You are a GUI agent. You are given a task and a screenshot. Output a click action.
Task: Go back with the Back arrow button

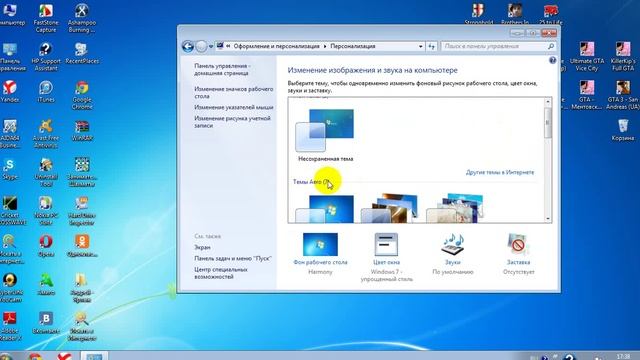point(188,47)
